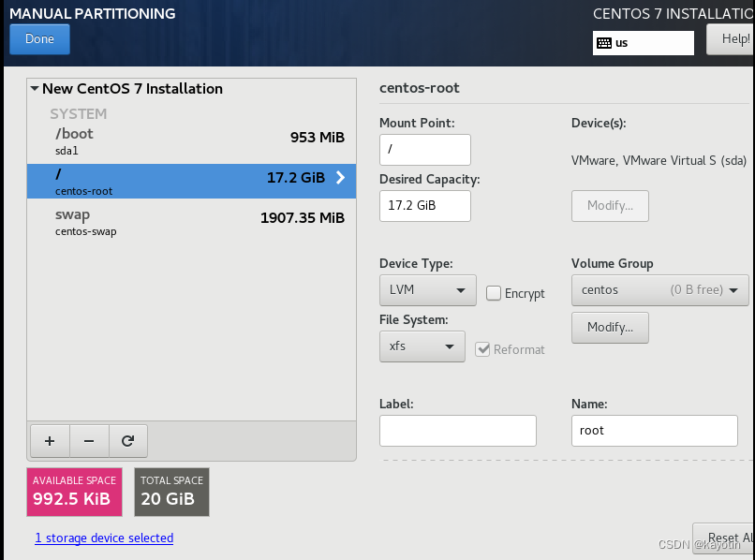The image size is (755, 560).
Task: Toggle the Reformat checkbox
Action: [x=482, y=349]
